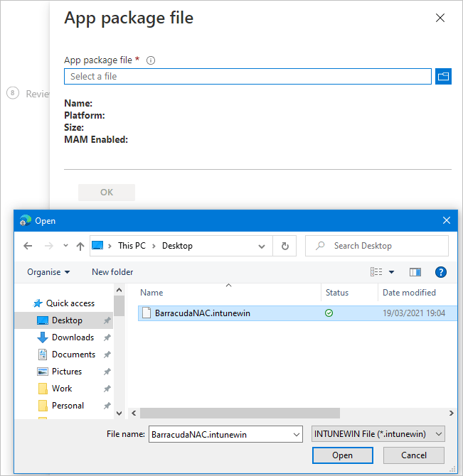Click the green sync status checkmark
Viewport: 463px width, 476px height.
(329, 313)
